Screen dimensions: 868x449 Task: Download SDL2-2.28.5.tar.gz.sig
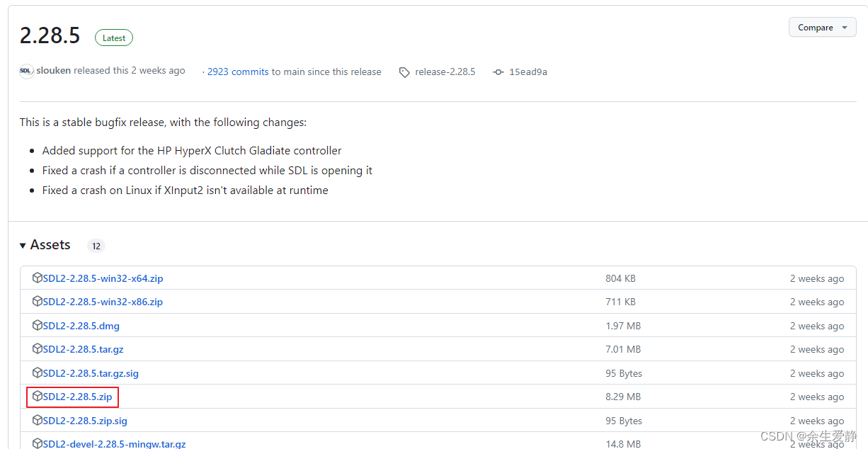91,373
